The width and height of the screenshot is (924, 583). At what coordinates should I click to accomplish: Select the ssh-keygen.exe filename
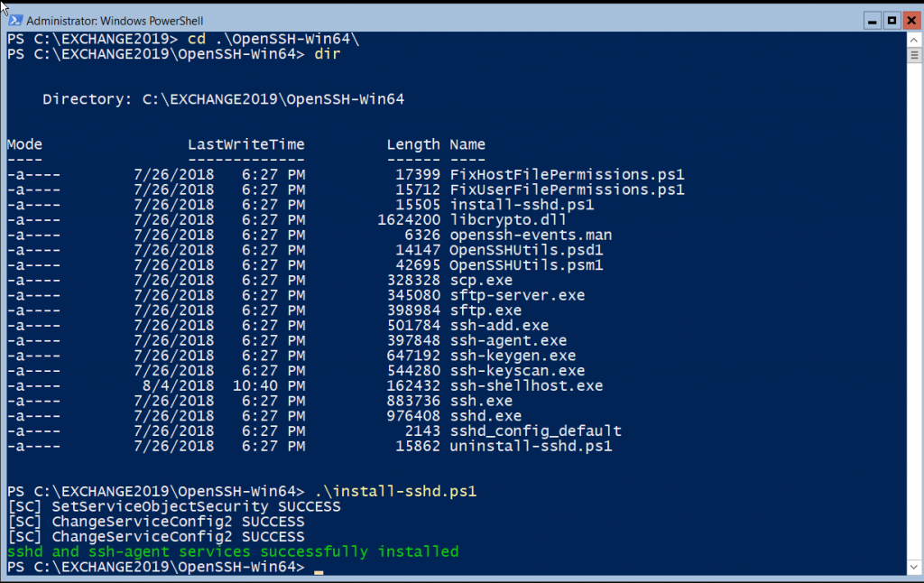tap(512, 355)
